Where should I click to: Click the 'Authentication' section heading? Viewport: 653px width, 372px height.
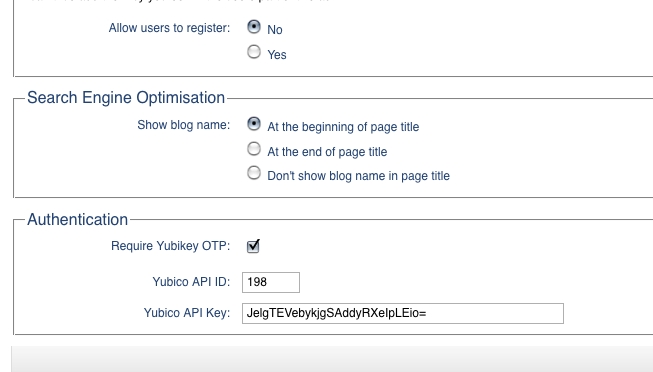pyautogui.click(x=77, y=220)
